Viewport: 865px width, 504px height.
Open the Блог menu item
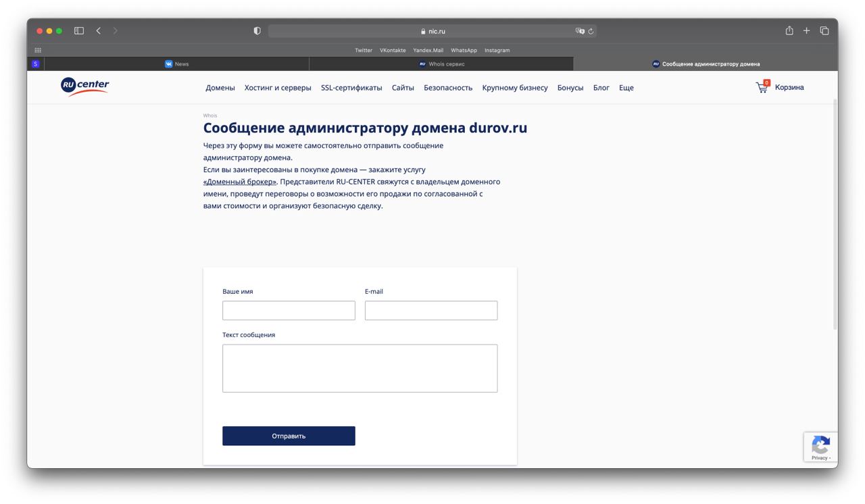601,88
